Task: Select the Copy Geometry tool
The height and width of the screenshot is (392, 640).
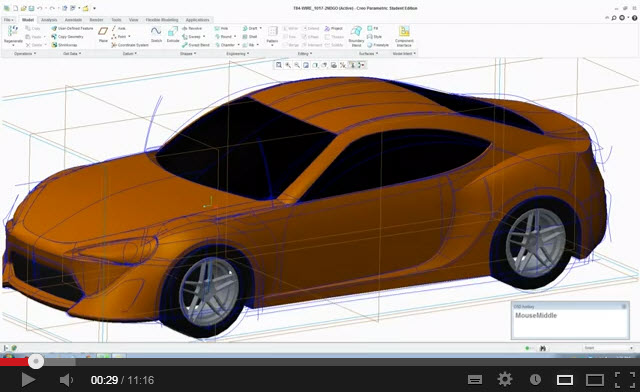Action: 67,37
